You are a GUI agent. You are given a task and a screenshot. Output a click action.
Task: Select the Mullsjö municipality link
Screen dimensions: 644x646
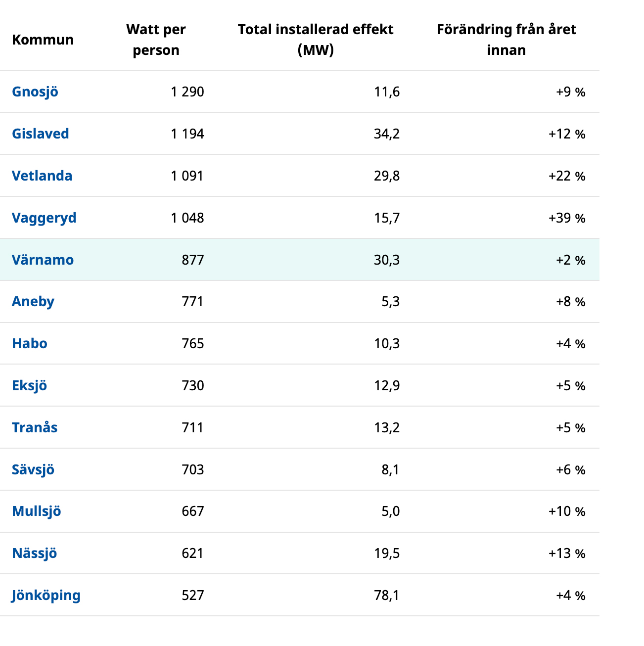tap(37, 511)
